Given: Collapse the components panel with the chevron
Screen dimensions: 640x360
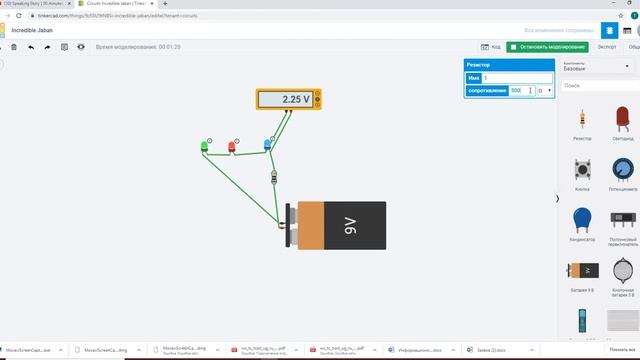Looking at the screenshot, I should [557, 199].
